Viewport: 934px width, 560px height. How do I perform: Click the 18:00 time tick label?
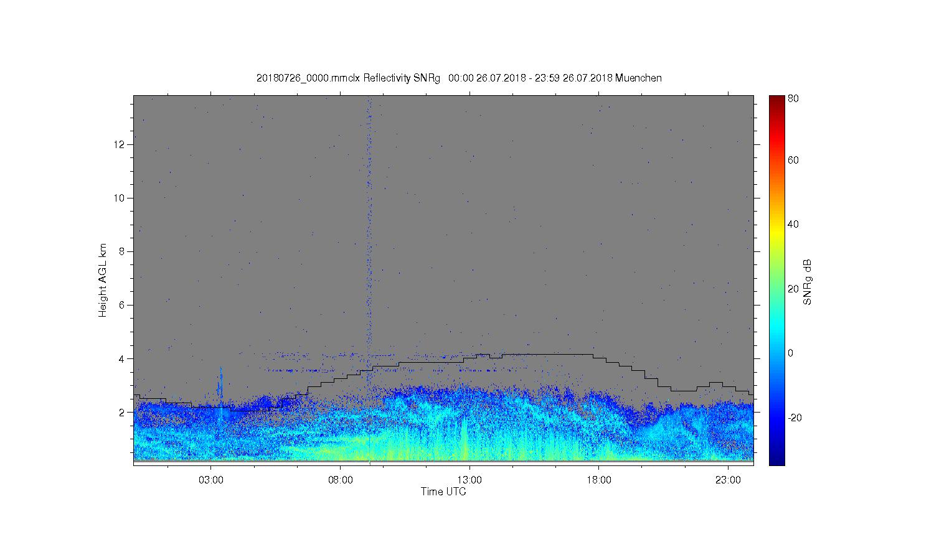pos(598,480)
